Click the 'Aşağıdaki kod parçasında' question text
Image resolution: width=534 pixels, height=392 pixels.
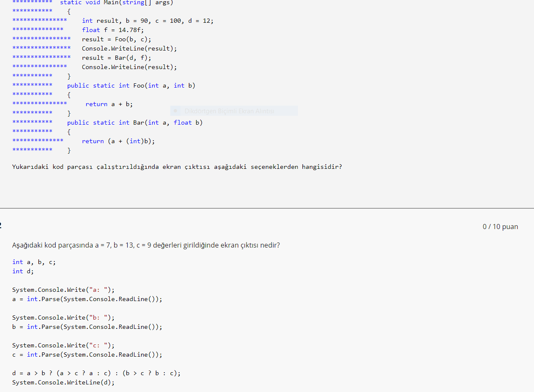[146, 245]
